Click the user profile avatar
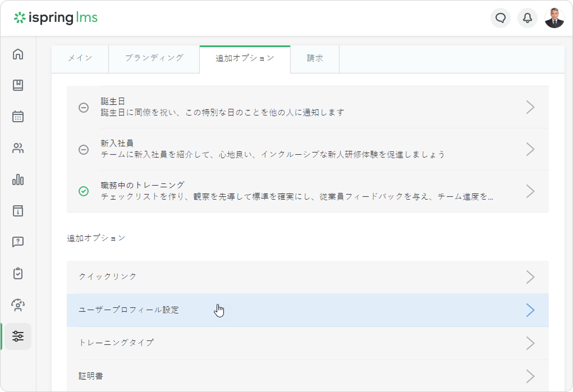The width and height of the screenshot is (573, 392). [554, 18]
